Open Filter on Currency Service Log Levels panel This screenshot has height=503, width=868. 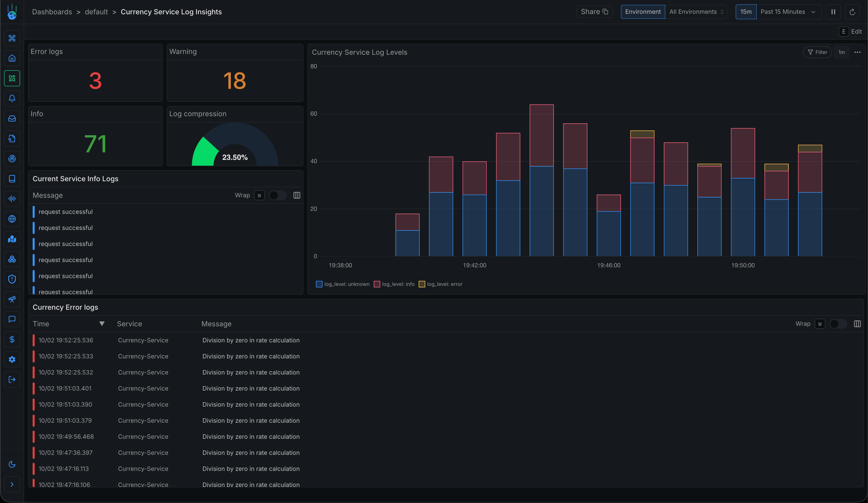pos(818,52)
